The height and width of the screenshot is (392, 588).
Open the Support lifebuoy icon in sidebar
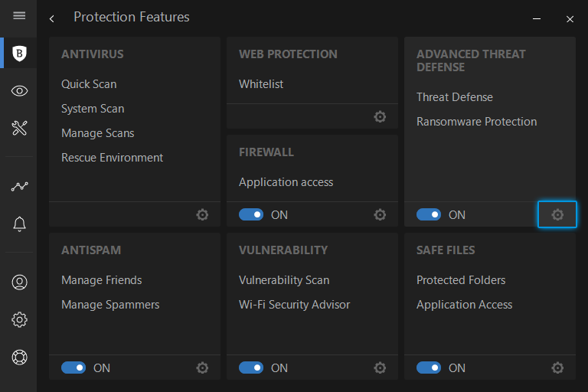tap(19, 357)
